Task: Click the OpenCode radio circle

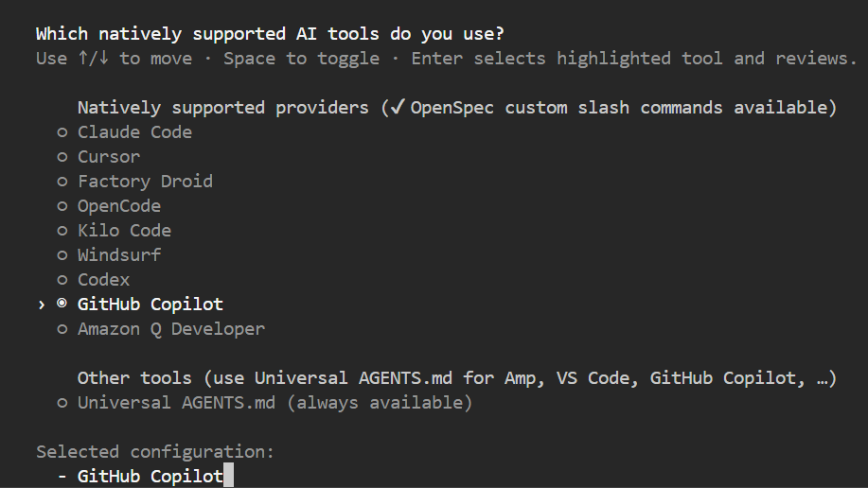Action: [62, 206]
